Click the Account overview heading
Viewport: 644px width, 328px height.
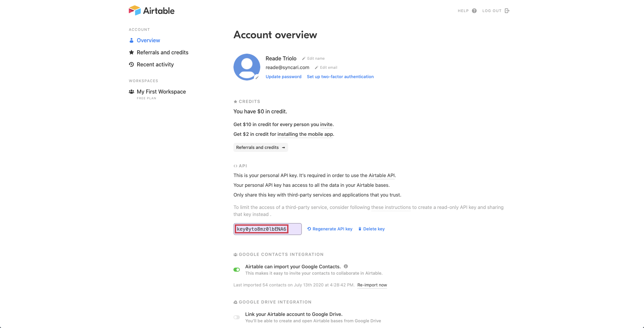(x=275, y=35)
